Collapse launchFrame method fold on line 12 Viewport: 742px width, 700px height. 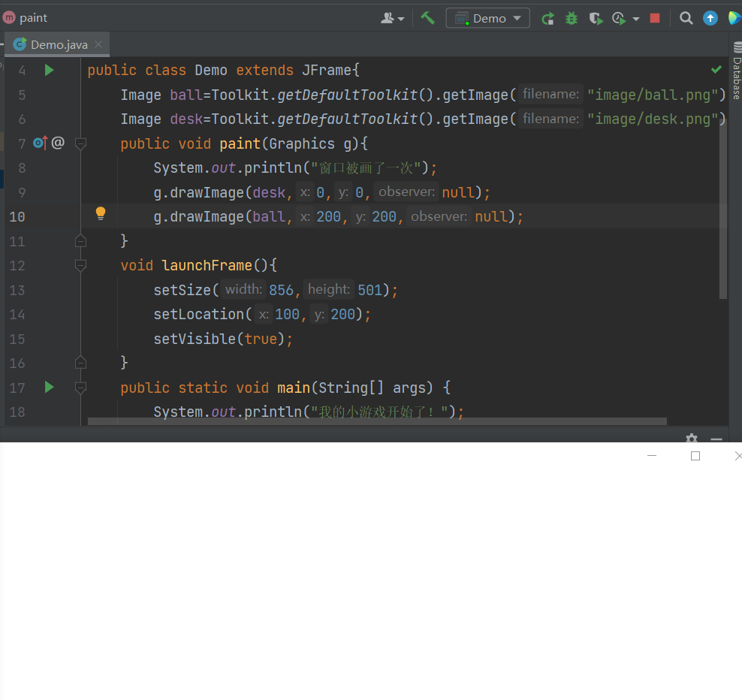[80, 266]
